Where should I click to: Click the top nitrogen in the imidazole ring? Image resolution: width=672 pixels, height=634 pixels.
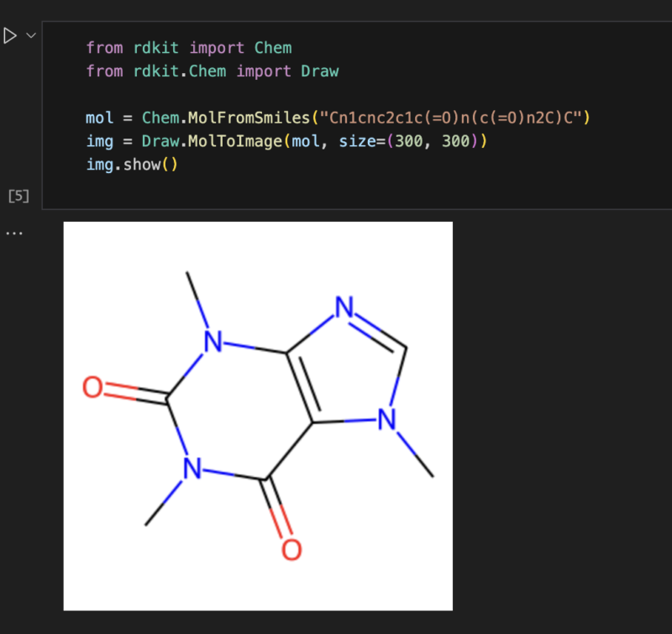click(x=344, y=307)
